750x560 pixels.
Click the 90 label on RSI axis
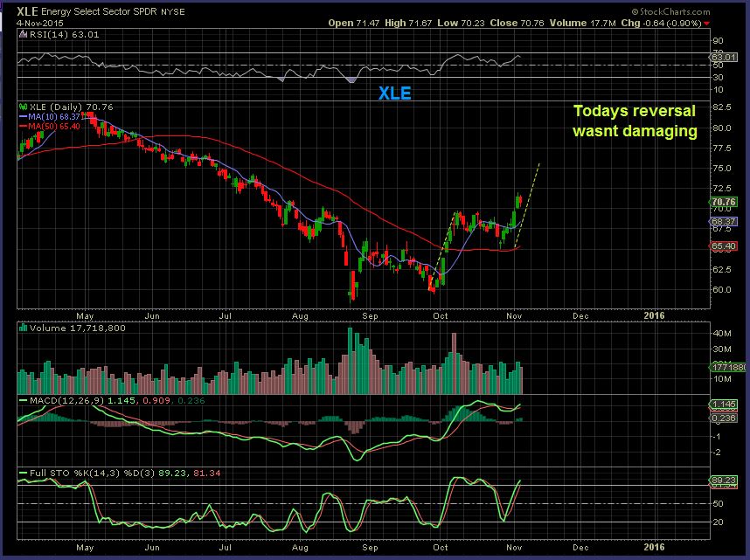[719, 41]
